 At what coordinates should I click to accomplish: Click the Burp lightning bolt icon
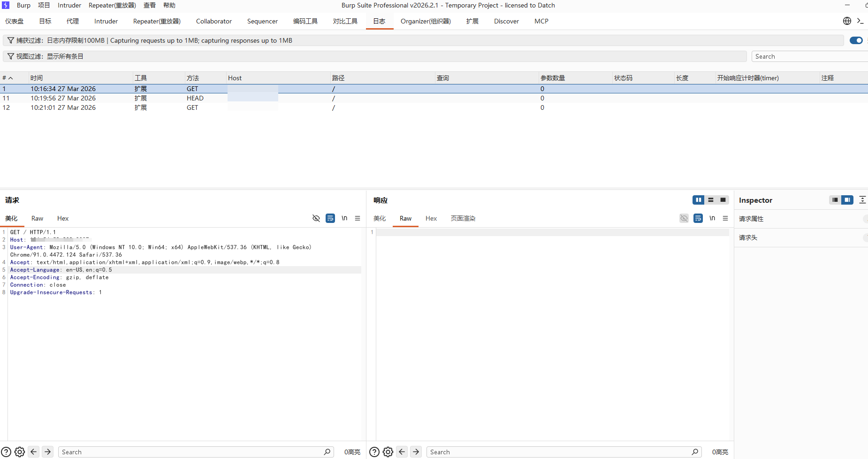(5, 5)
